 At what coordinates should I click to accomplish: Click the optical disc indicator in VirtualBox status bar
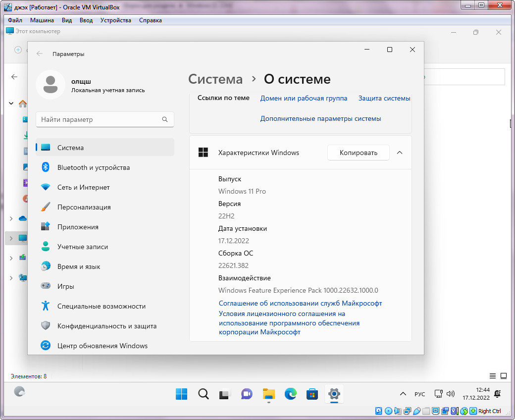[x=388, y=411]
